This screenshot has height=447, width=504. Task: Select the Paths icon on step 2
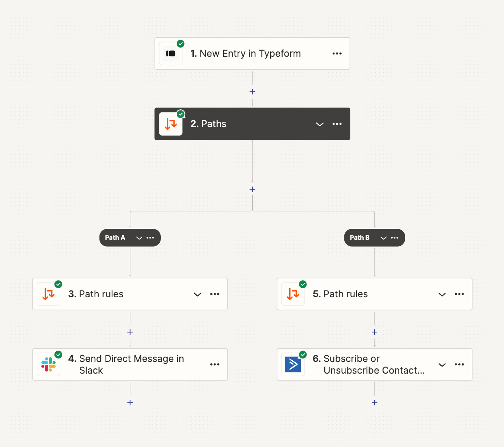171,124
